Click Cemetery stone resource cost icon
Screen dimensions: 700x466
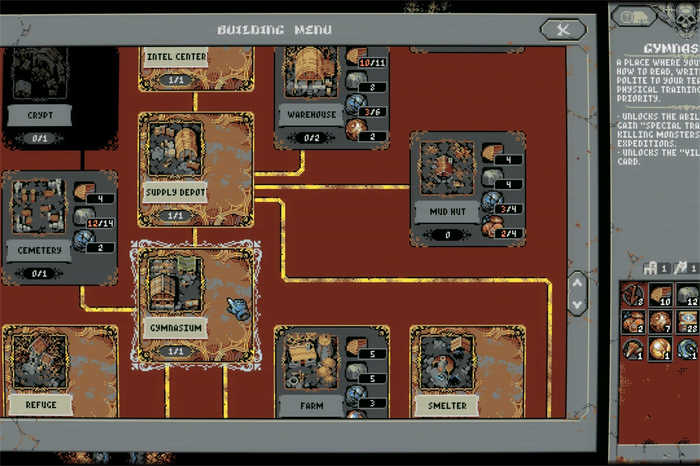click(x=84, y=215)
